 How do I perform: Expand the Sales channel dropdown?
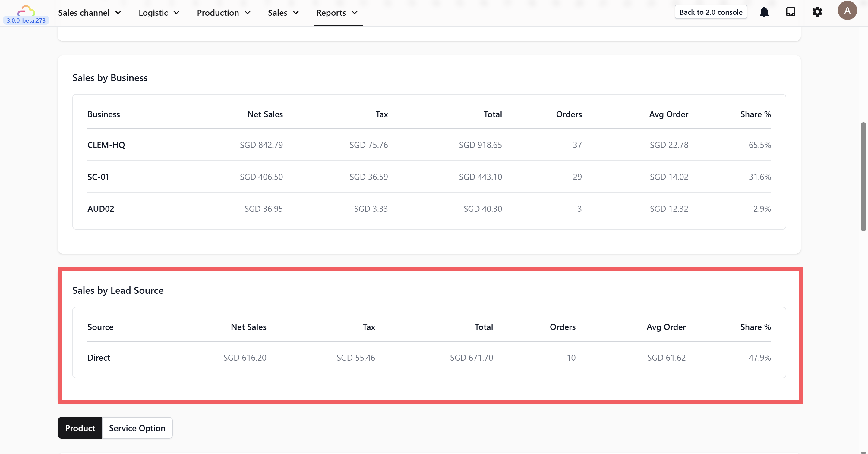(x=90, y=13)
